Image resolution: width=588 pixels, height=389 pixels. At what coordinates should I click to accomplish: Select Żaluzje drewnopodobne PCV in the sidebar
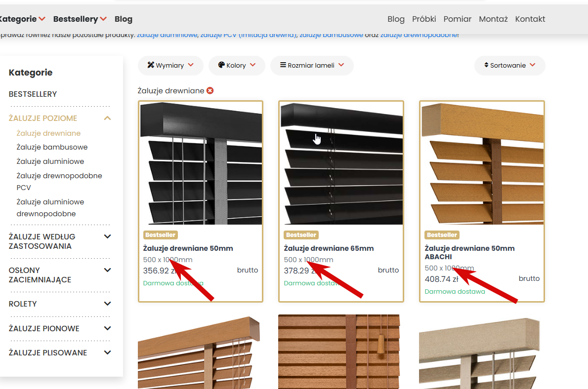[59, 181]
